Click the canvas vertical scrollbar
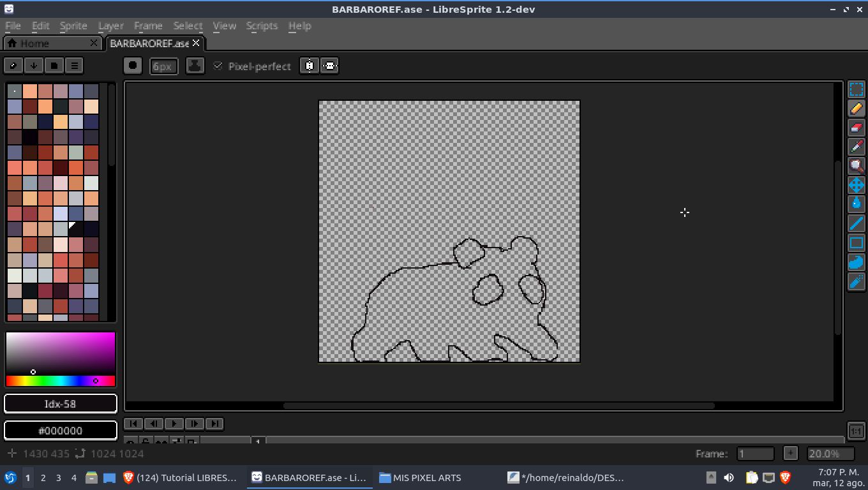Image resolution: width=868 pixels, height=490 pixels. [838, 248]
